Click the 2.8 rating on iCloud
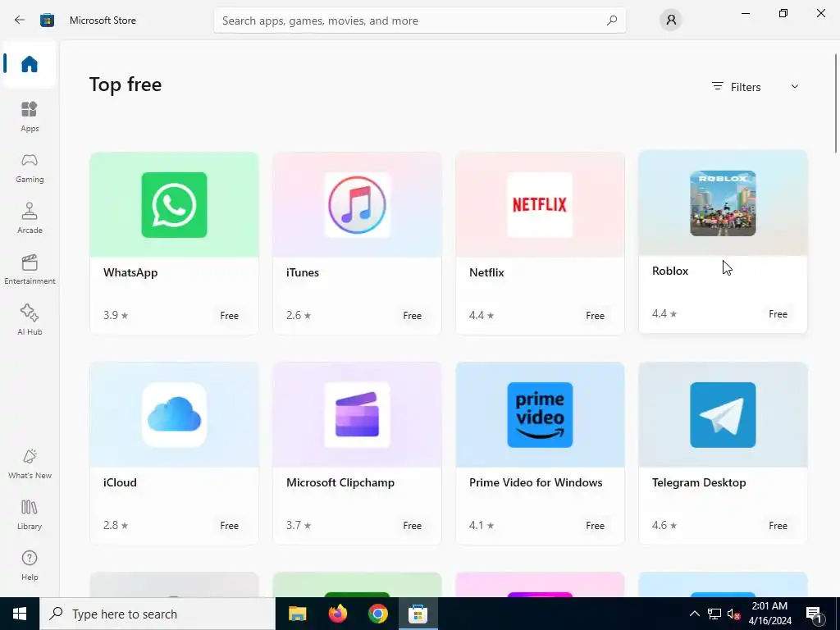 tap(116, 525)
